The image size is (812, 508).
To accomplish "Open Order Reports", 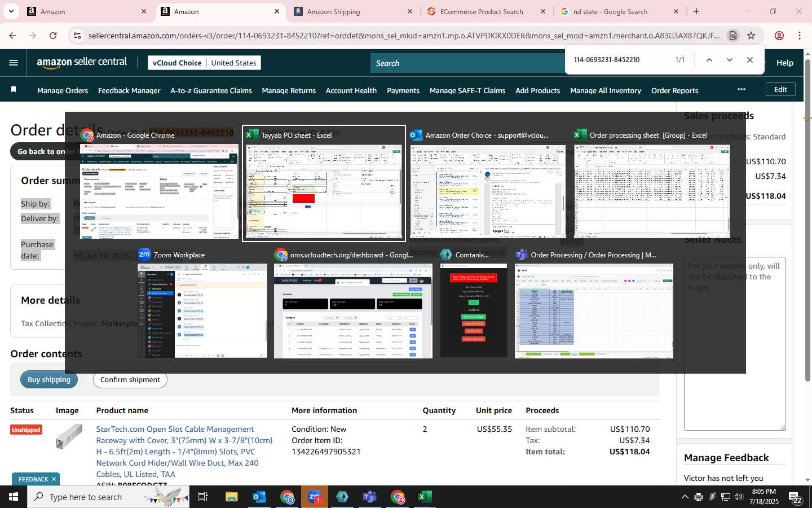I will pyautogui.click(x=675, y=90).
